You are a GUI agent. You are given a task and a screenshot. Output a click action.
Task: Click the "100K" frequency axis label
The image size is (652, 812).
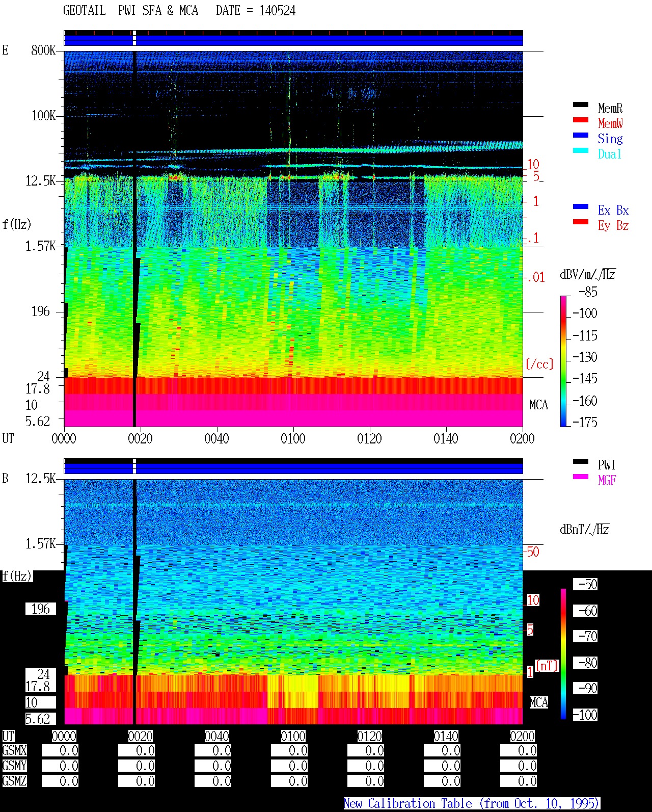[43, 115]
